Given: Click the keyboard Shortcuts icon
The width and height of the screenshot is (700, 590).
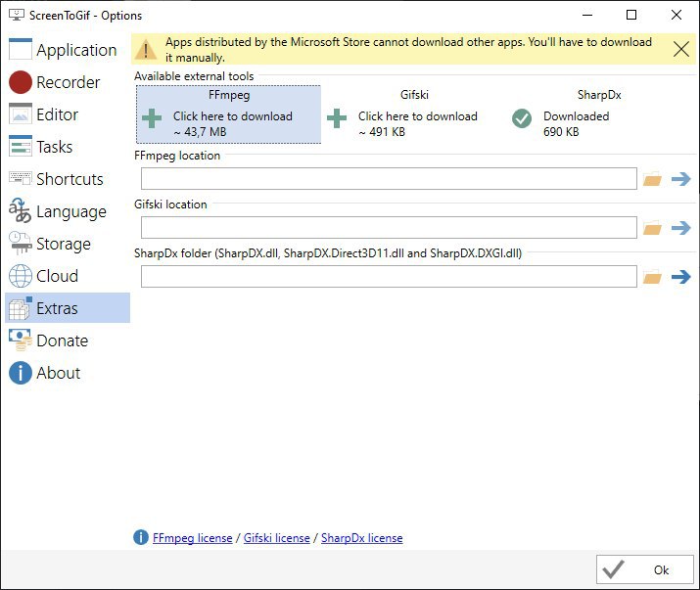Looking at the screenshot, I should (x=21, y=178).
